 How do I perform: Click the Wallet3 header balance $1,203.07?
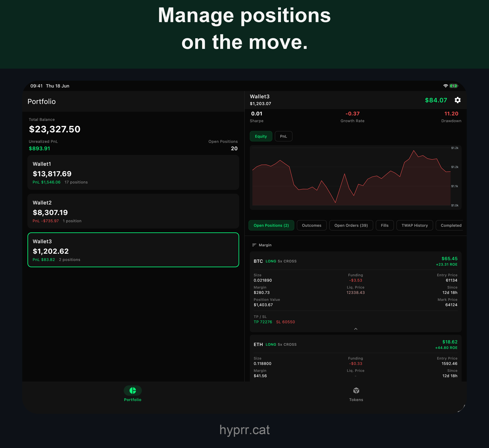(x=260, y=104)
